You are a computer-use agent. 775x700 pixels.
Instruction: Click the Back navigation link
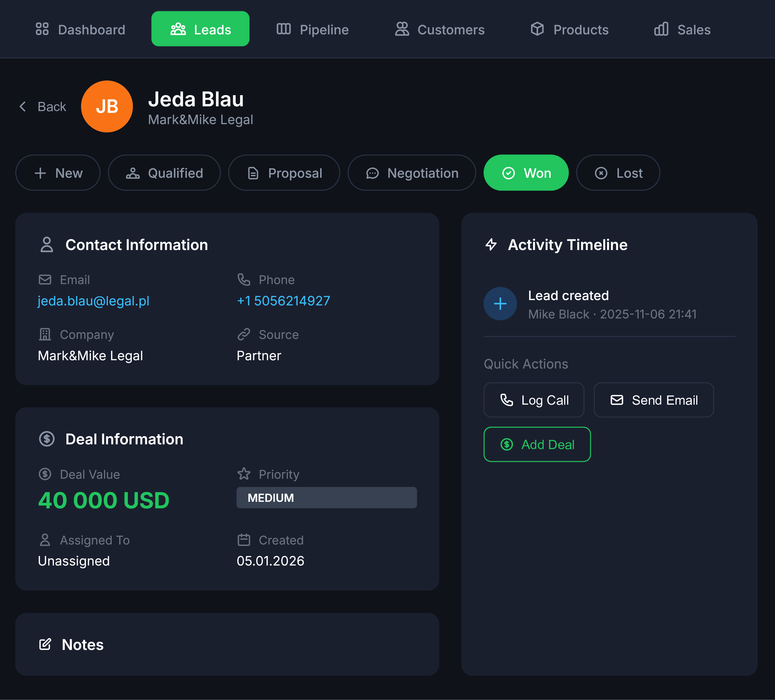[42, 107]
